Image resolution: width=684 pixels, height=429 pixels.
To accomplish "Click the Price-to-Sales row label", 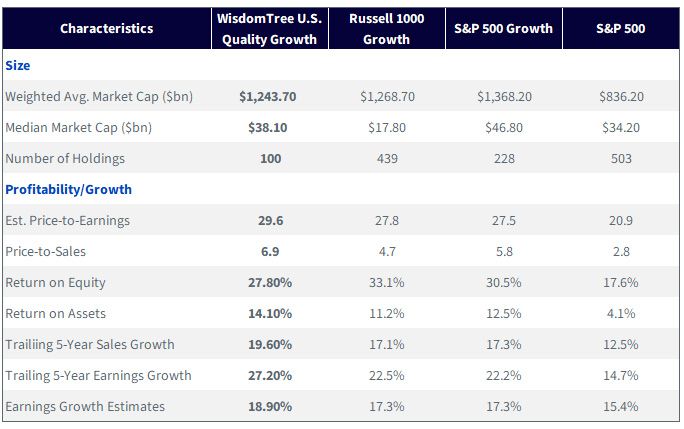I will tap(45, 251).
